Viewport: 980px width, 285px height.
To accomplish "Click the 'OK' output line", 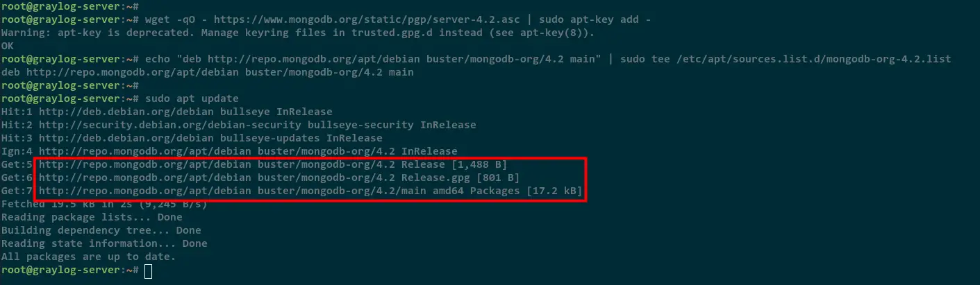I will coord(8,46).
